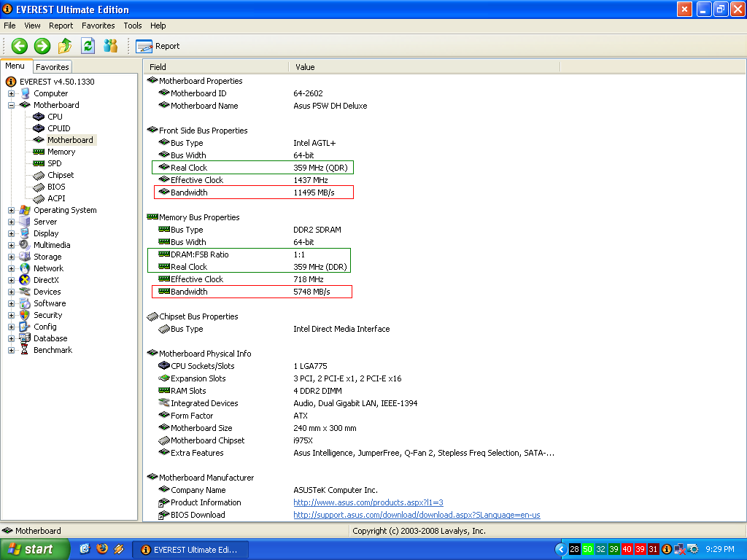This screenshot has width=747, height=560.
Task: Expand the Computer tree node
Action: pyautogui.click(x=11, y=94)
